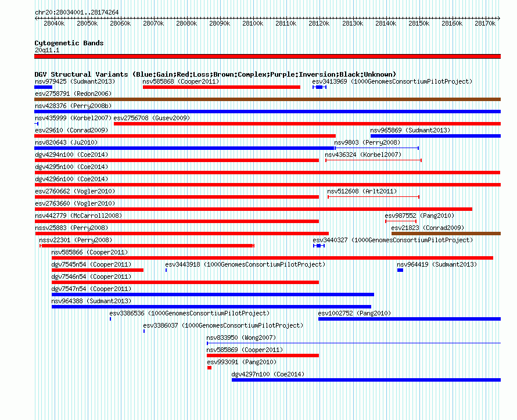This screenshot has width=517, height=420.
Task: Open nsv585866 (Cooper2011) label
Action: 89,252
